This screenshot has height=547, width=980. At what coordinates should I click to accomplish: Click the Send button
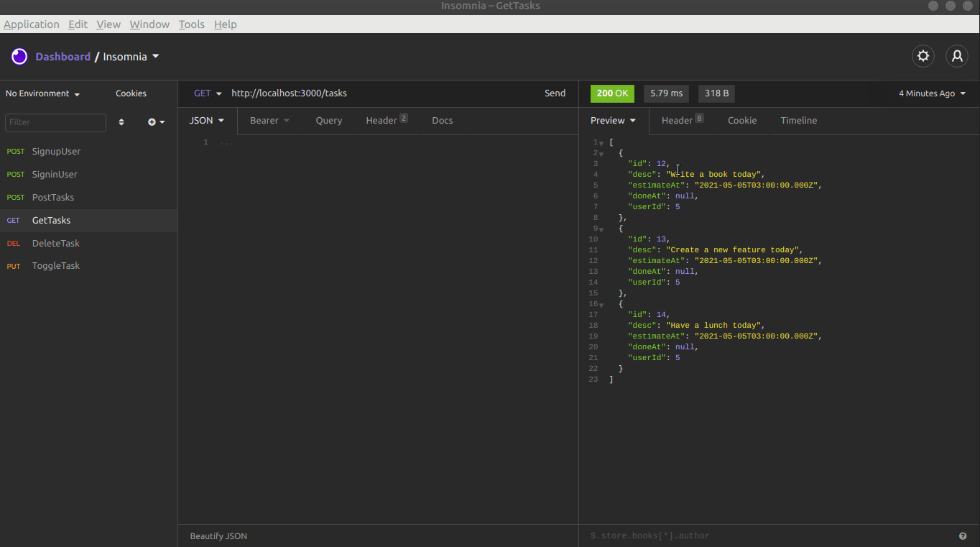tap(554, 93)
